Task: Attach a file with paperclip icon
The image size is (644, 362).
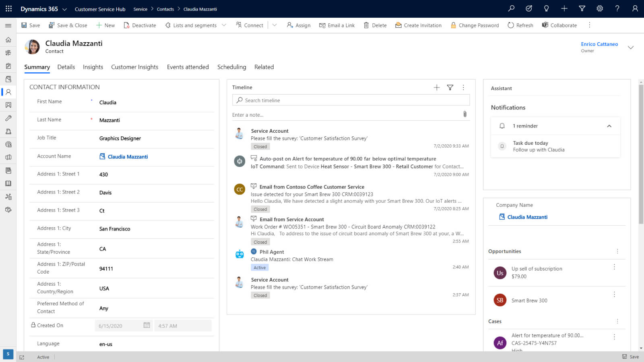Action: [465, 114]
